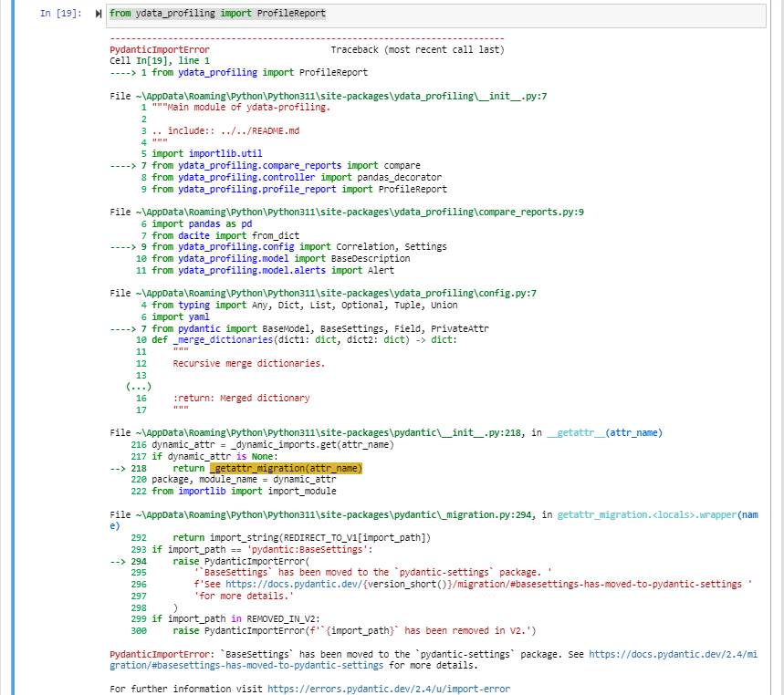Click the 'if dynamic_attr is None:' line
The width and height of the screenshot is (784, 695).
(x=215, y=457)
